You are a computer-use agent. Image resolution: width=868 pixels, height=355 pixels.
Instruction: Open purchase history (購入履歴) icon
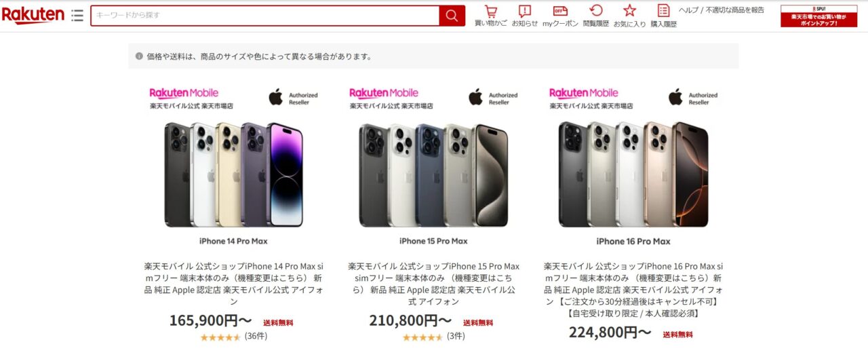click(x=664, y=16)
